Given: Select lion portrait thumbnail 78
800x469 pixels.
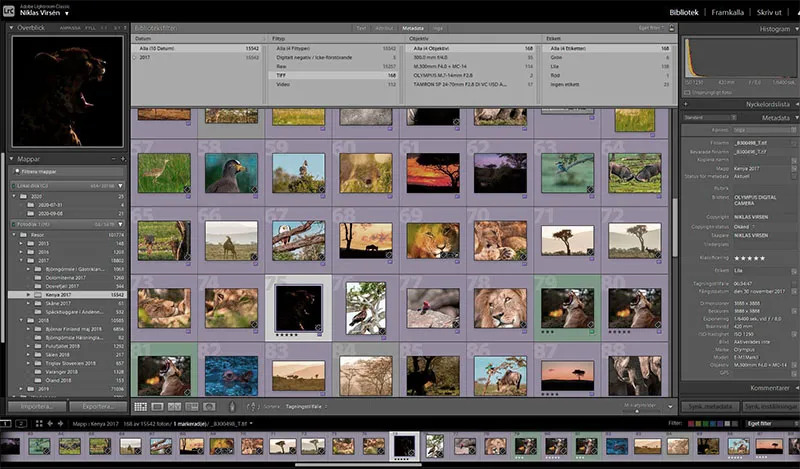Looking at the screenshot, I should pyautogui.click(x=500, y=308).
